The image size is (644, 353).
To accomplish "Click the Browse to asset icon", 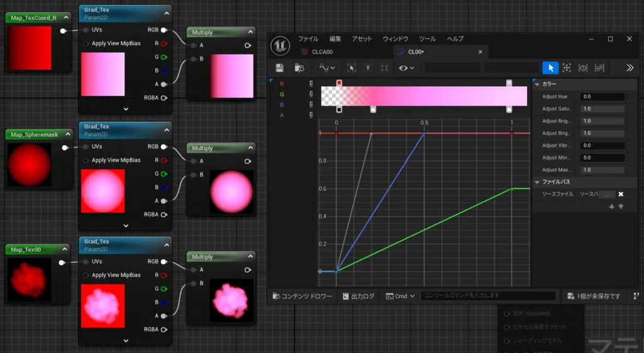I will [x=299, y=68].
